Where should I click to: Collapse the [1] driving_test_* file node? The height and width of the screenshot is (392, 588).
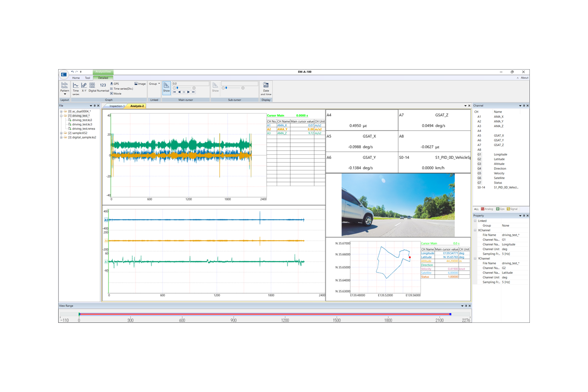point(61,116)
